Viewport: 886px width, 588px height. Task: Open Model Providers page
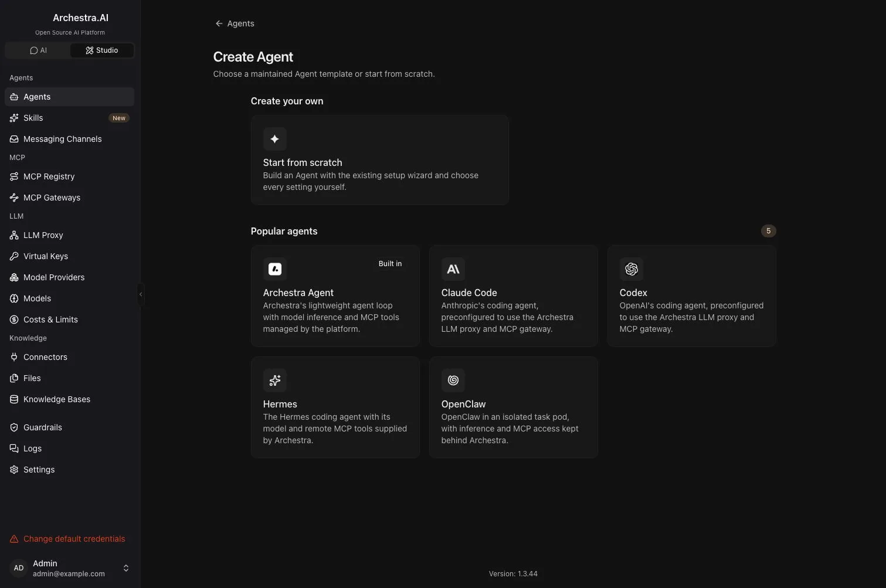coord(69,277)
